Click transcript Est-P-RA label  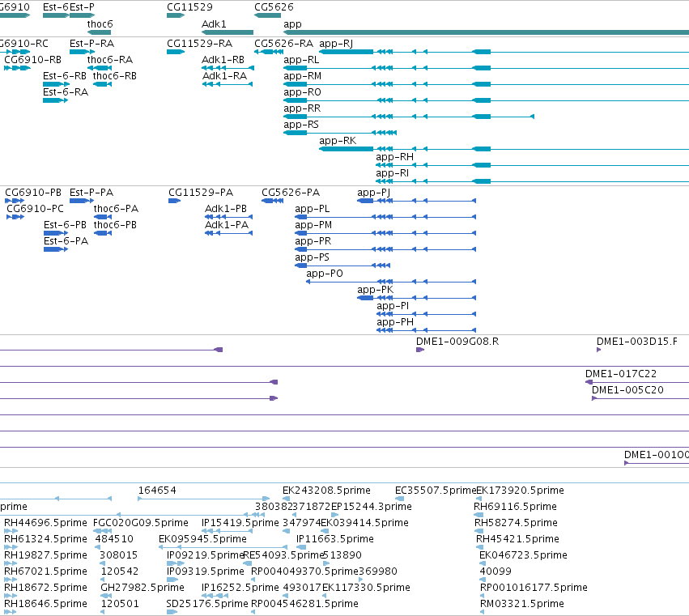click(x=91, y=44)
